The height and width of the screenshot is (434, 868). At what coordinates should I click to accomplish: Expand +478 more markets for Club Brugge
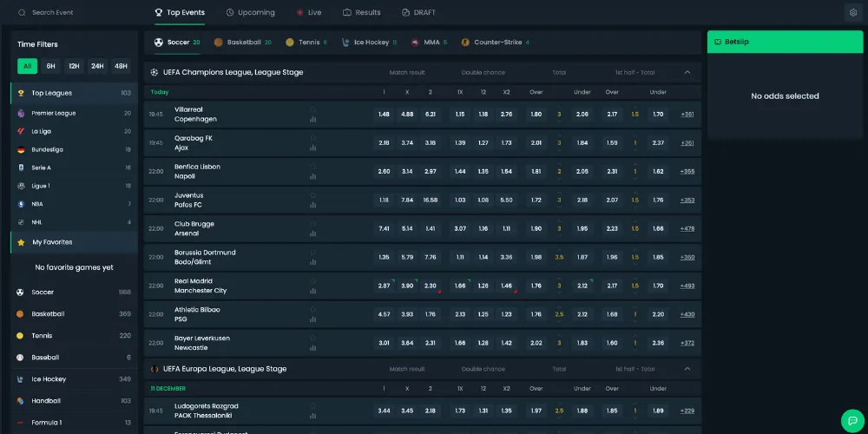[x=687, y=228]
